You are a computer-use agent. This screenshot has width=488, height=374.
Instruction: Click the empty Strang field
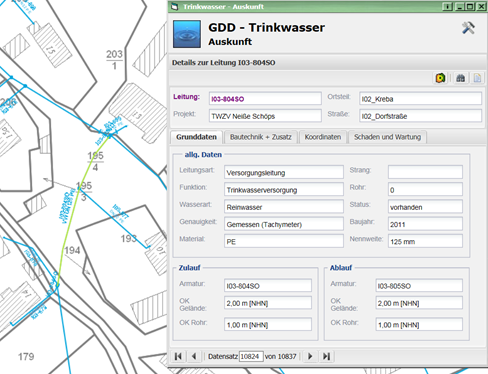pyautogui.click(x=425, y=172)
